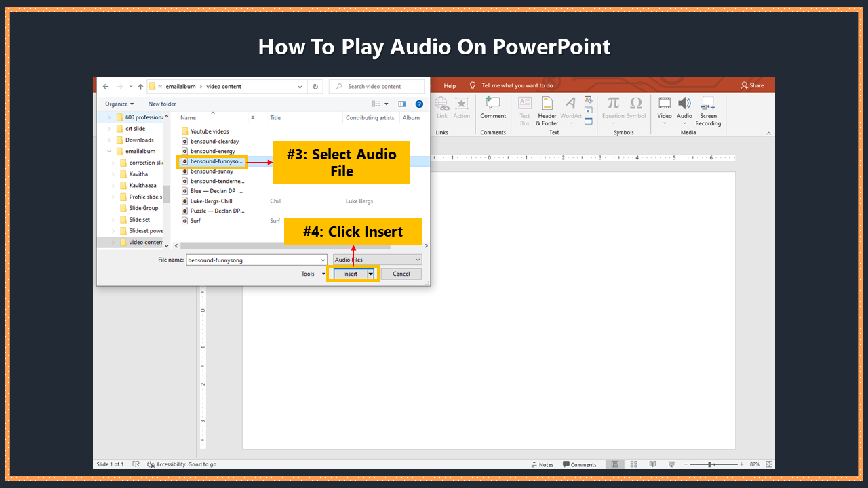The width and height of the screenshot is (868, 488).
Task: Sort by Title column header
Action: (275, 118)
